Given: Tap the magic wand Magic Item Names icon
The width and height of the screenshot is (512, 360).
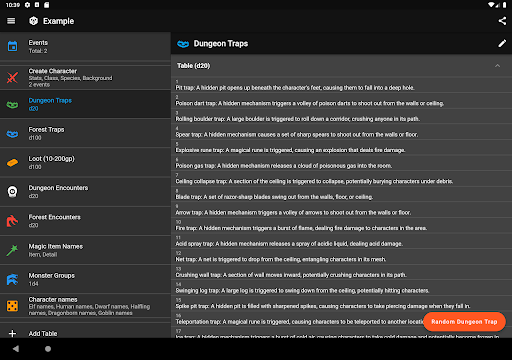Looking at the screenshot, I should click(x=12, y=250).
